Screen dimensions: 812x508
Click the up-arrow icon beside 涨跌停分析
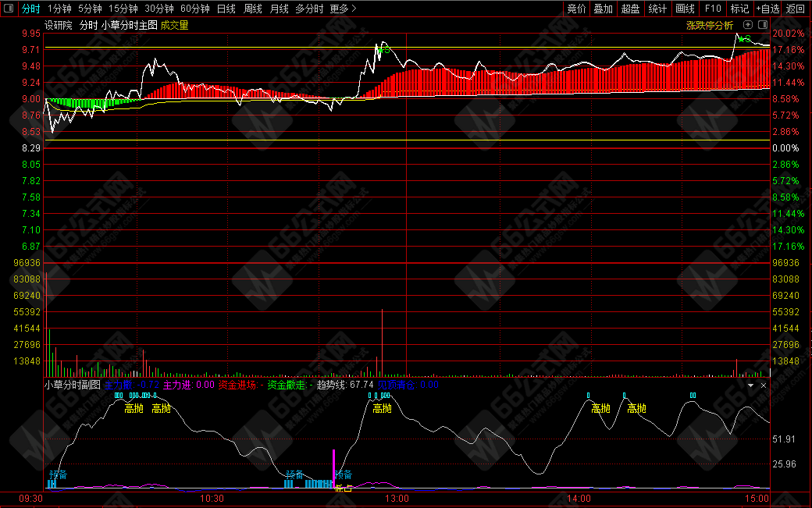(x=748, y=25)
